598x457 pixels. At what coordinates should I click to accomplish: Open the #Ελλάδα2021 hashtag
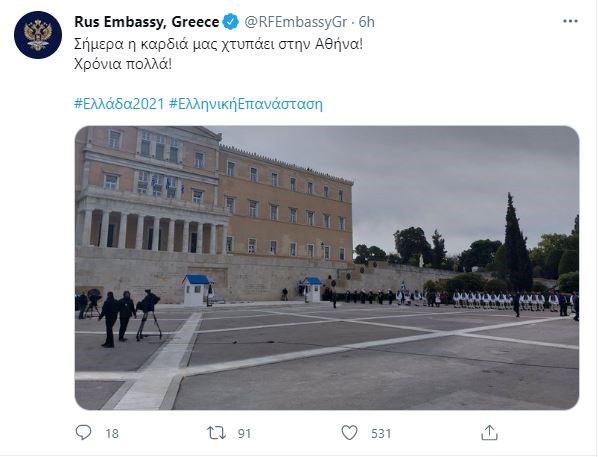point(119,104)
